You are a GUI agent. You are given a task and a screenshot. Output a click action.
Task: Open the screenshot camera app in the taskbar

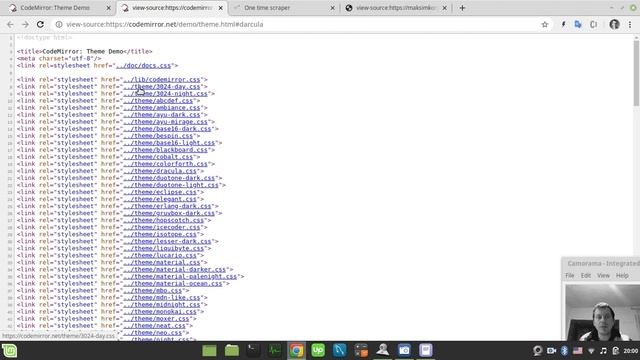coord(404,351)
